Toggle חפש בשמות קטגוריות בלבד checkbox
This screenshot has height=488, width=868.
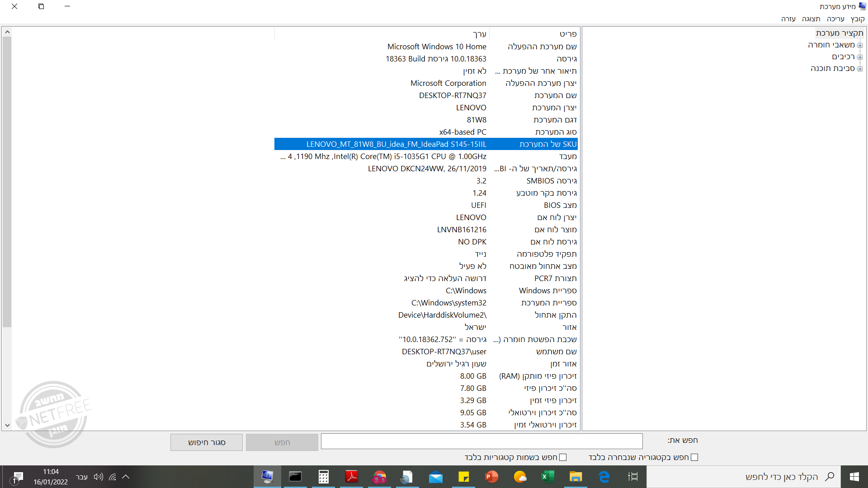click(x=563, y=457)
